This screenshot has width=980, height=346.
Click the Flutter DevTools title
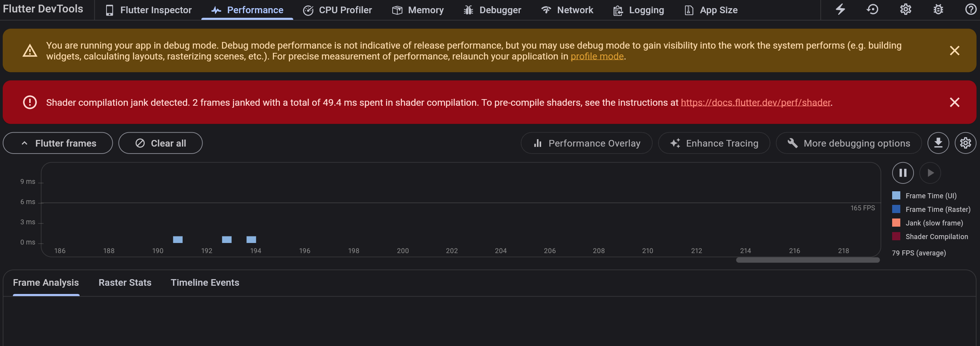click(x=43, y=9)
